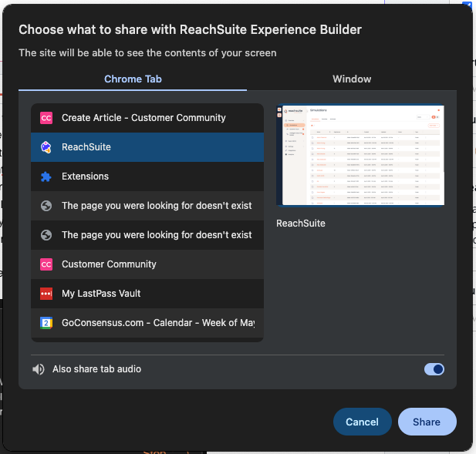Click the ReachSuite tab's favicon
Image resolution: width=476 pixels, height=454 pixels.
pos(46,147)
